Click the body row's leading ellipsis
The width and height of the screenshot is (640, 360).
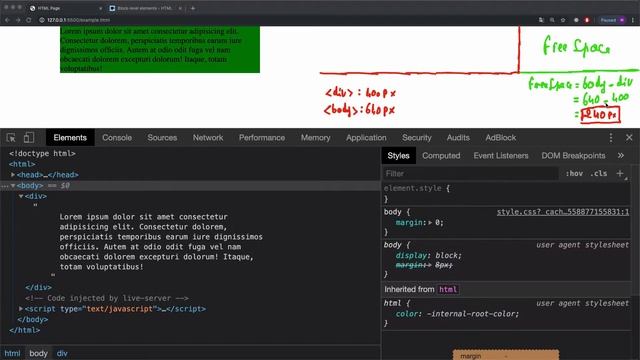[4, 186]
